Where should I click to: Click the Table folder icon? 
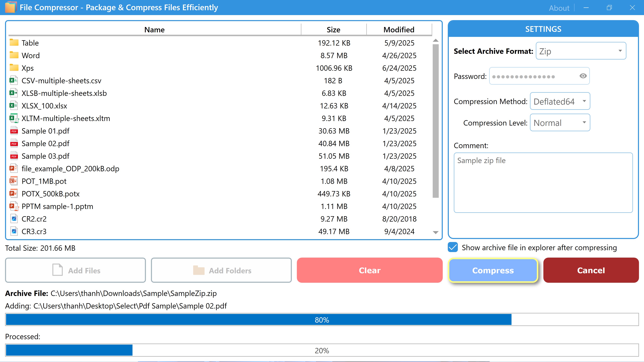pos(14,43)
